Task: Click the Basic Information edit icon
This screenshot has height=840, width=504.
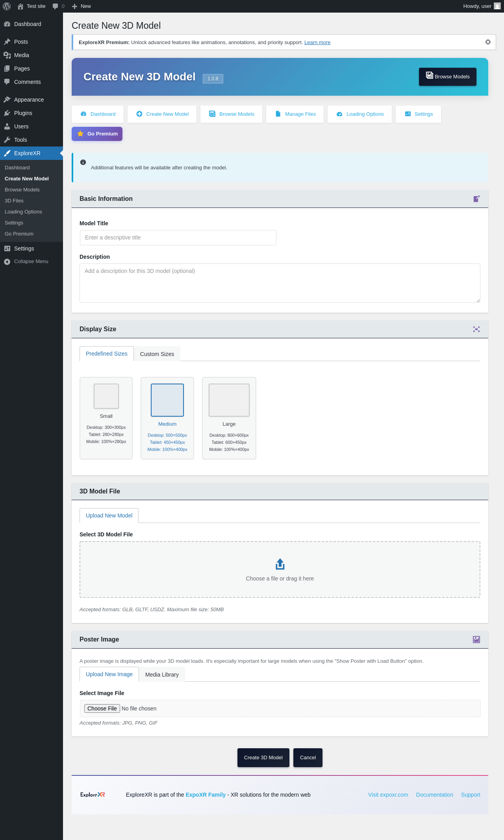Action: coord(476,199)
